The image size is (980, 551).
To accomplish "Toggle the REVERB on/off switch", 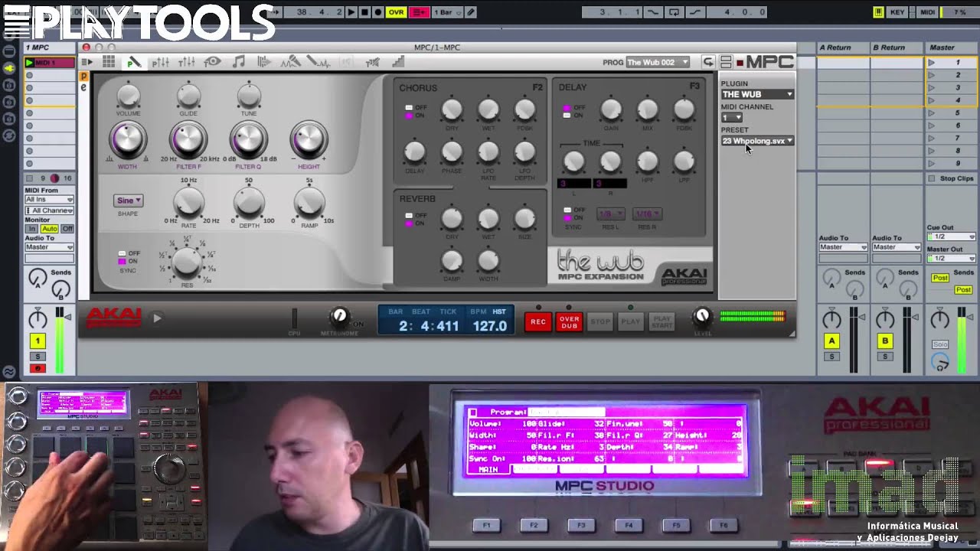I will [409, 220].
